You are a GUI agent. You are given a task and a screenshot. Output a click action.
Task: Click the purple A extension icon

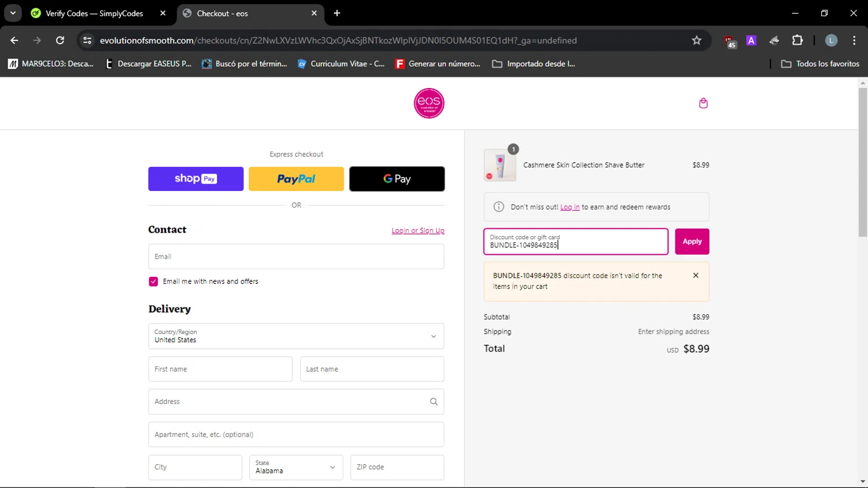(751, 41)
